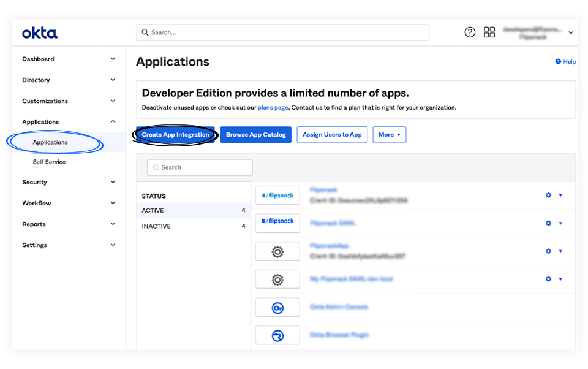Open the plans page link
588x369 pixels.
(273, 108)
